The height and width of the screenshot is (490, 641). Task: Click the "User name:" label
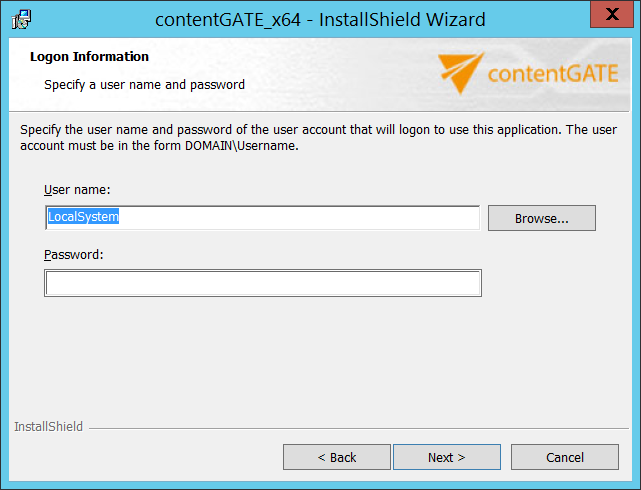77,189
